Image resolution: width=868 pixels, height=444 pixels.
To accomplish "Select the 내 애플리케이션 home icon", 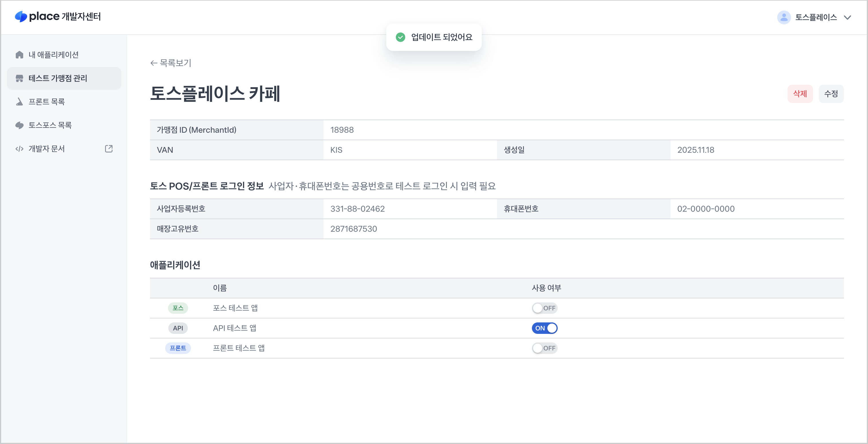I will (x=19, y=55).
